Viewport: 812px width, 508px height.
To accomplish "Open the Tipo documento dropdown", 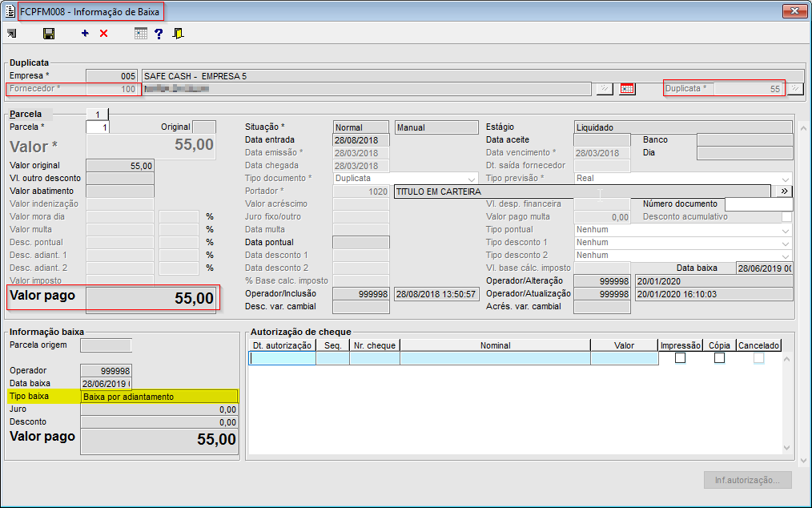I will click(471, 179).
